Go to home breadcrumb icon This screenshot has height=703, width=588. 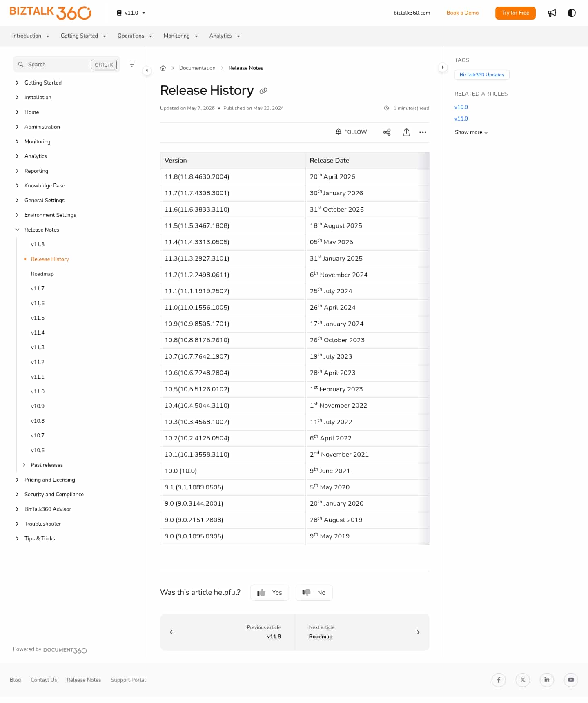163,68
